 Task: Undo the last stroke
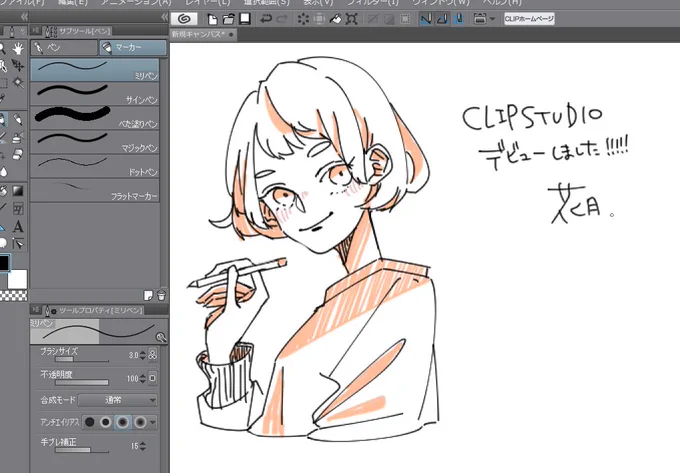pos(265,19)
